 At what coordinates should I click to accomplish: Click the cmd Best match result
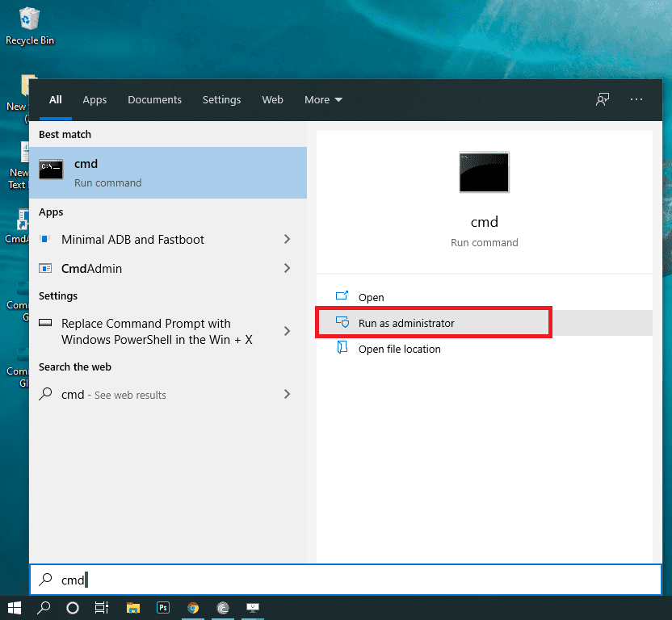pos(167,173)
